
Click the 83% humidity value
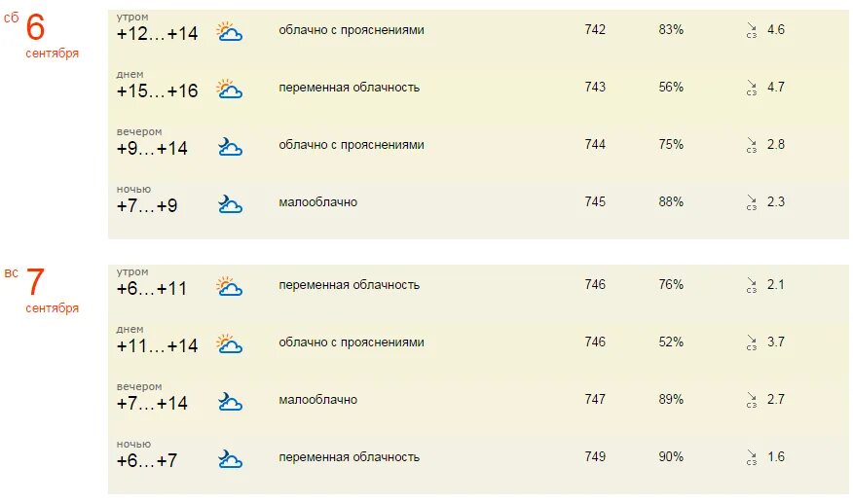tap(671, 29)
